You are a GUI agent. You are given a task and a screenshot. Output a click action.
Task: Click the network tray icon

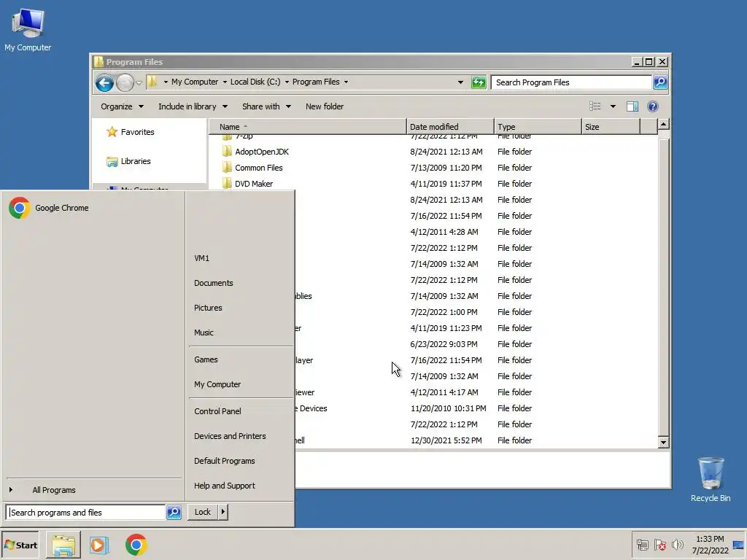coord(642,545)
